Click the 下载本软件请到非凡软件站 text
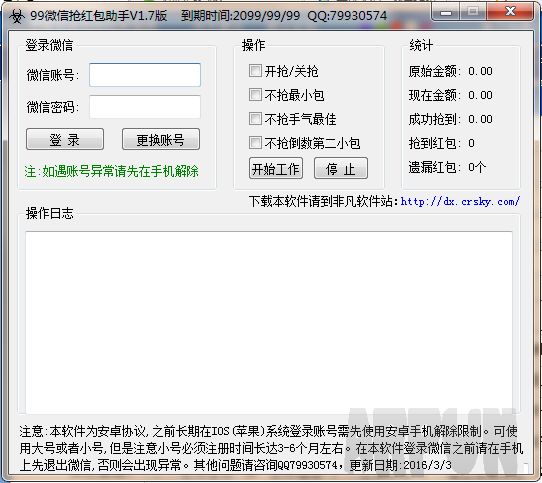Image resolution: width=542 pixels, height=483 pixels. pyautogui.click(x=324, y=201)
